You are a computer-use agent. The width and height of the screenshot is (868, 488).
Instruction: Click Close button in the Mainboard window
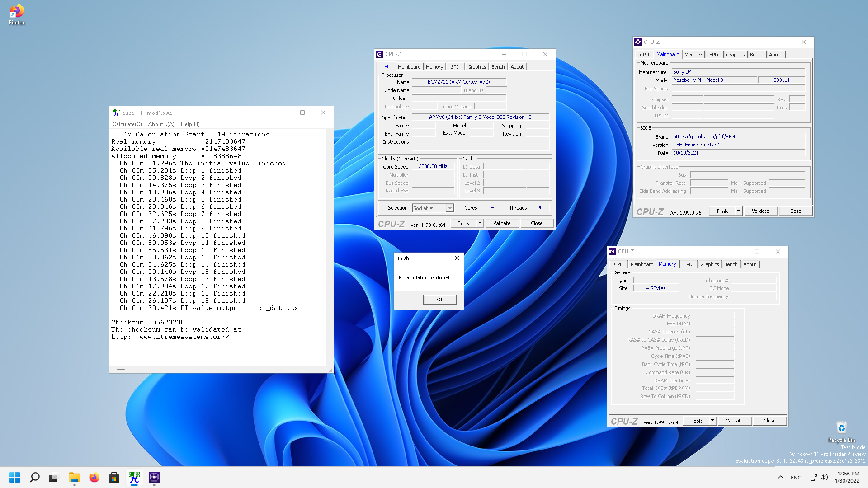pos(795,211)
